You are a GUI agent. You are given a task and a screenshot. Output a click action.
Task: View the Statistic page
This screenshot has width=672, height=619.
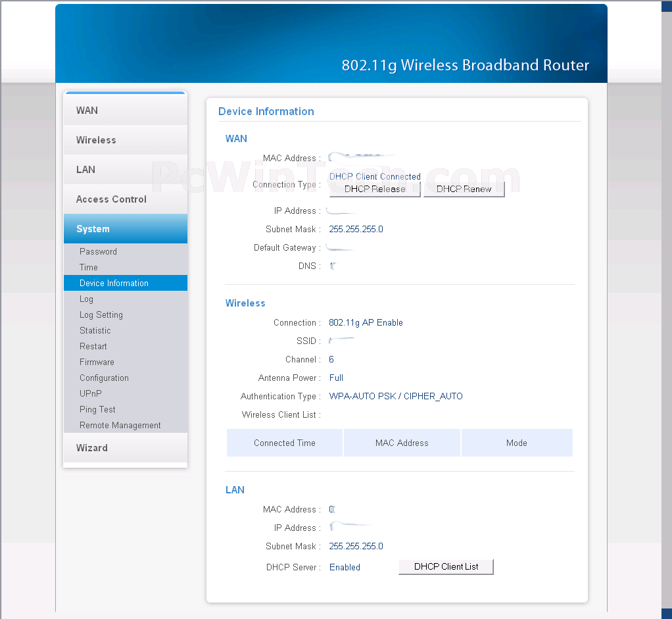pyautogui.click(x=95, y=330)
